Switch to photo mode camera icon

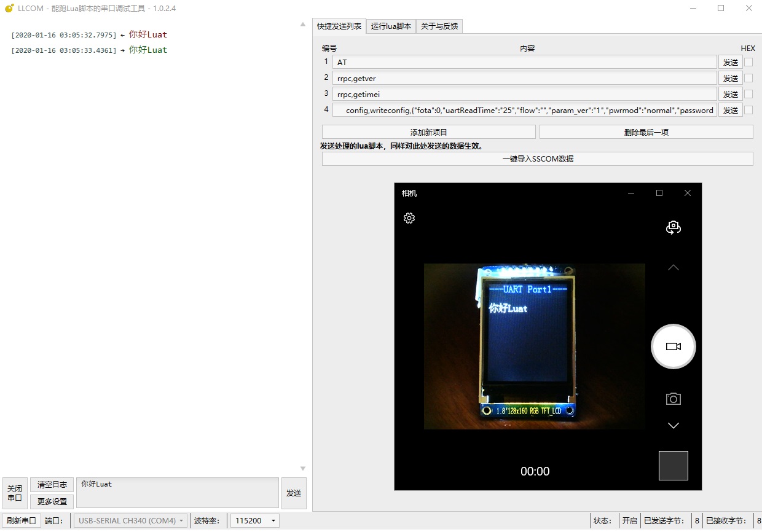[x=674, y=399]
